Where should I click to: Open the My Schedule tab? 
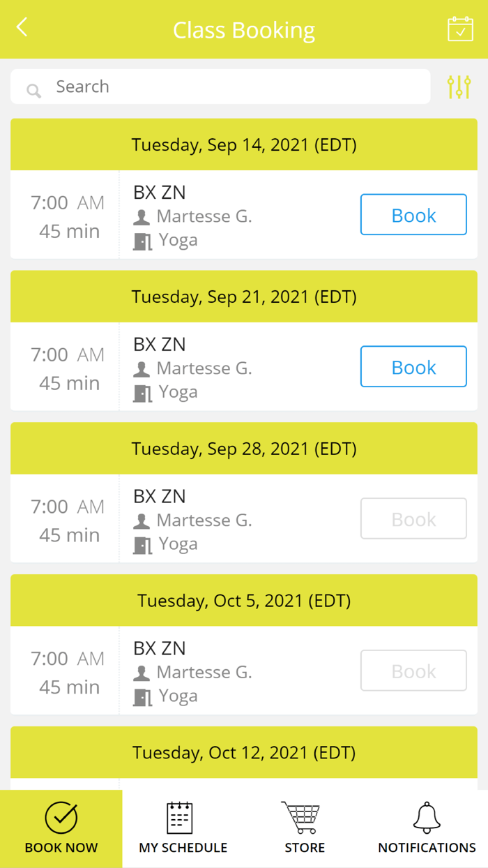[183, 828]
